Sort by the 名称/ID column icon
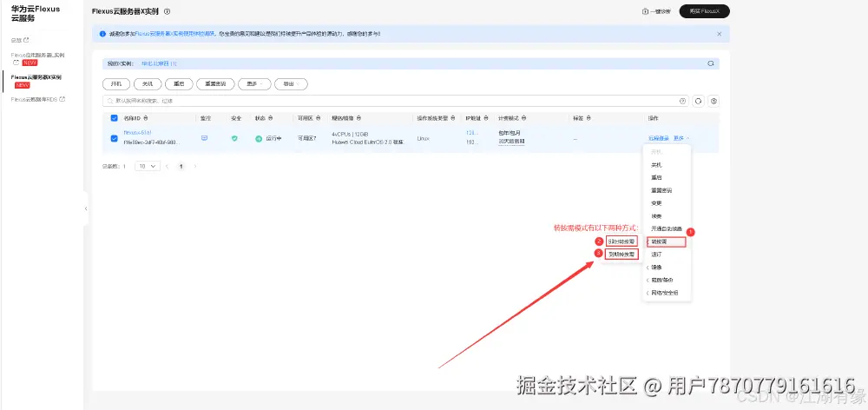 [146, 118]
